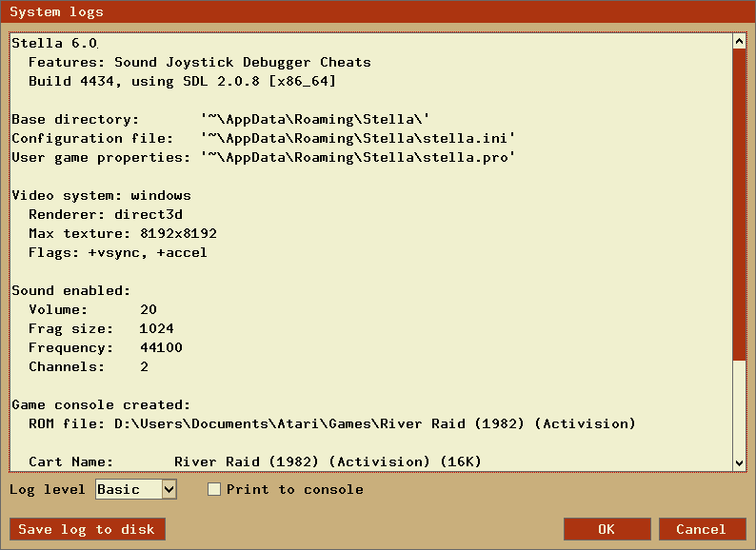Click the log scrollbar thumb
This screenshot has height=550, width=756.
(x=739, y=204)
